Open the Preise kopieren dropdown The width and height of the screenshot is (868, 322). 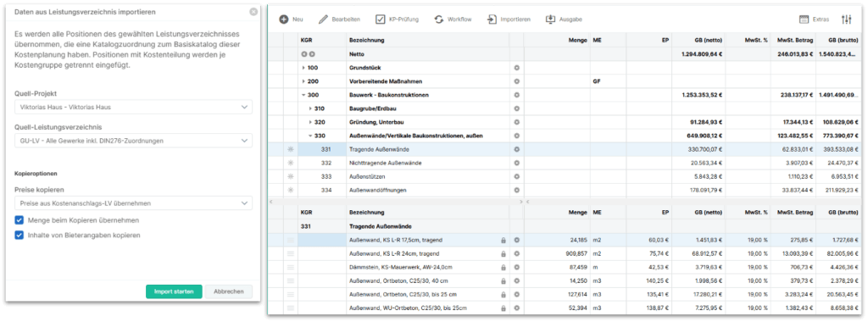click(133, 203)
